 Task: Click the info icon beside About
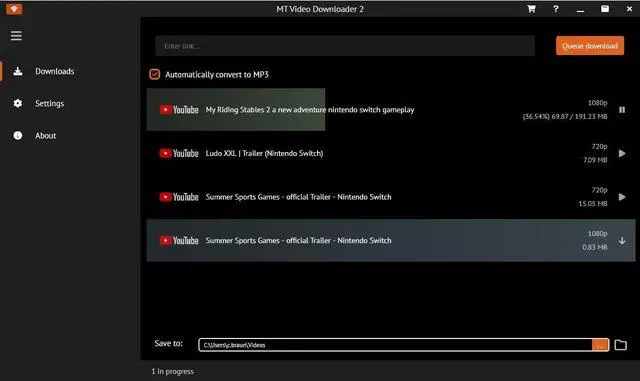click(18, 136)
